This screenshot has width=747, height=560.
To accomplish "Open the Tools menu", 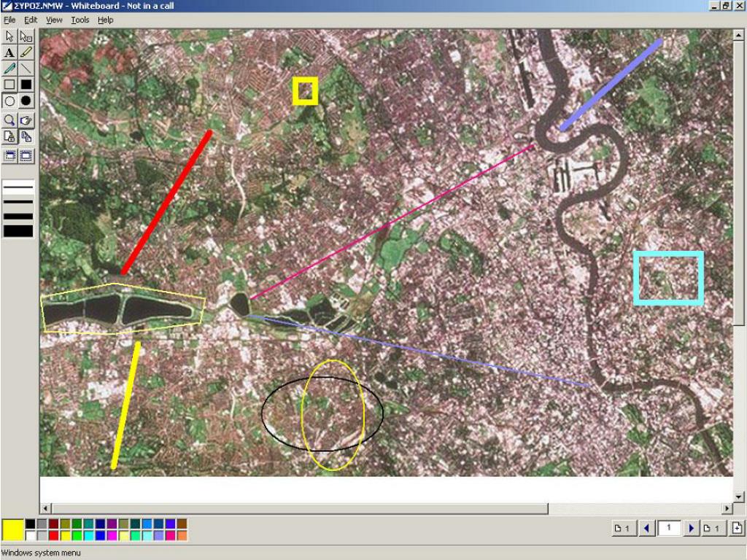I will (80, 20).
